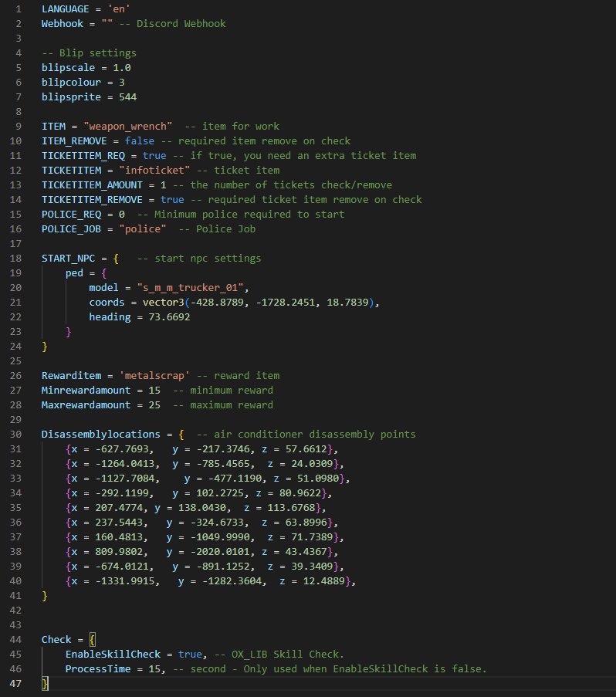Click the value -1049.9990 on line 37
Screen dimensions: 616x697
point(220,537)
